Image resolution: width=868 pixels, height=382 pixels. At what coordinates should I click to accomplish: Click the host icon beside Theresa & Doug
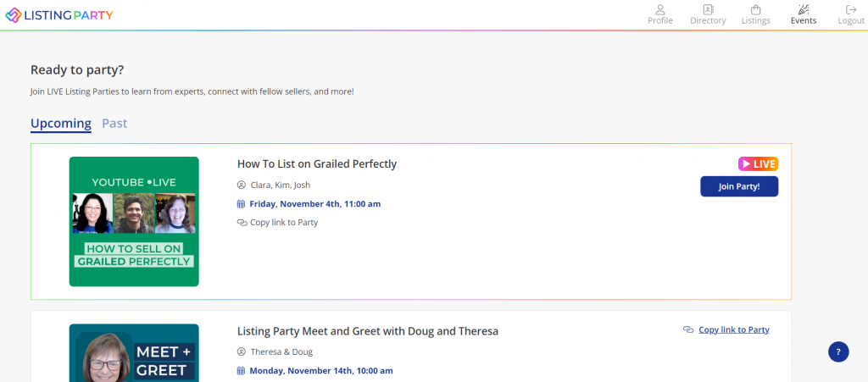[x=242, y=352]
